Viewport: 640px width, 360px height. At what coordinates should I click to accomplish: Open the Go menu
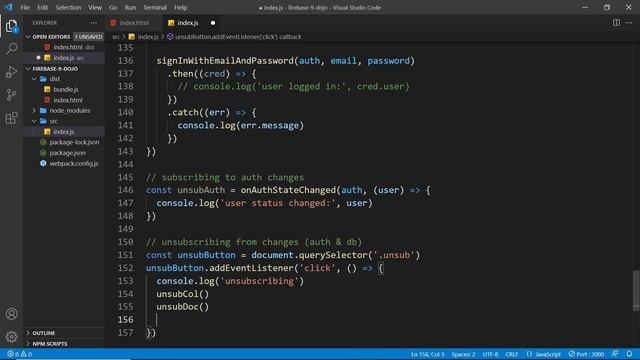pyautogui.click(x=113, y=7)
